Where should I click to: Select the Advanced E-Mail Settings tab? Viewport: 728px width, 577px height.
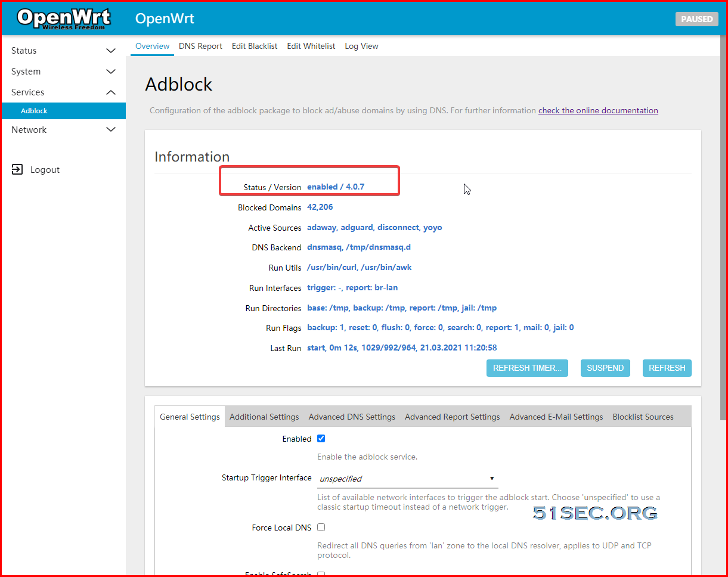tap(556, 417)
